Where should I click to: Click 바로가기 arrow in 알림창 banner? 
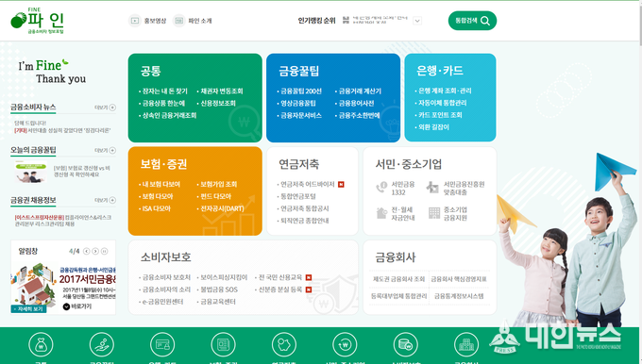pos(66,306)
